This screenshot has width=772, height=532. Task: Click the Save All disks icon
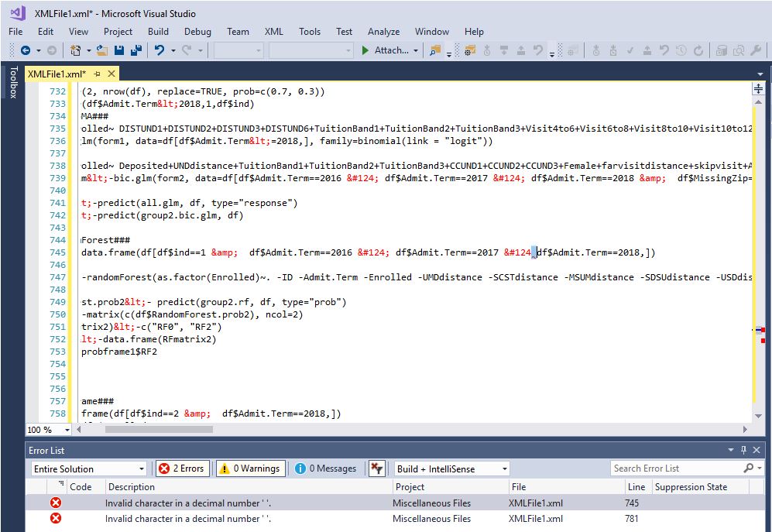(x=136, y=50)
